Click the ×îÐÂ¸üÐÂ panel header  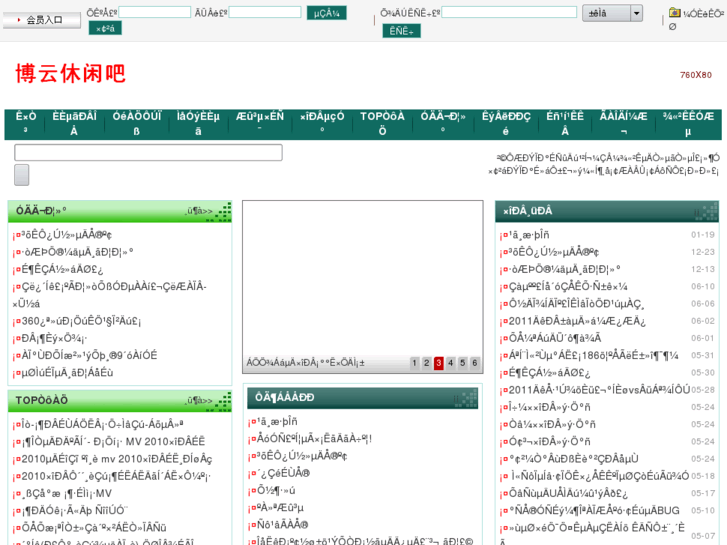[607, 212]
